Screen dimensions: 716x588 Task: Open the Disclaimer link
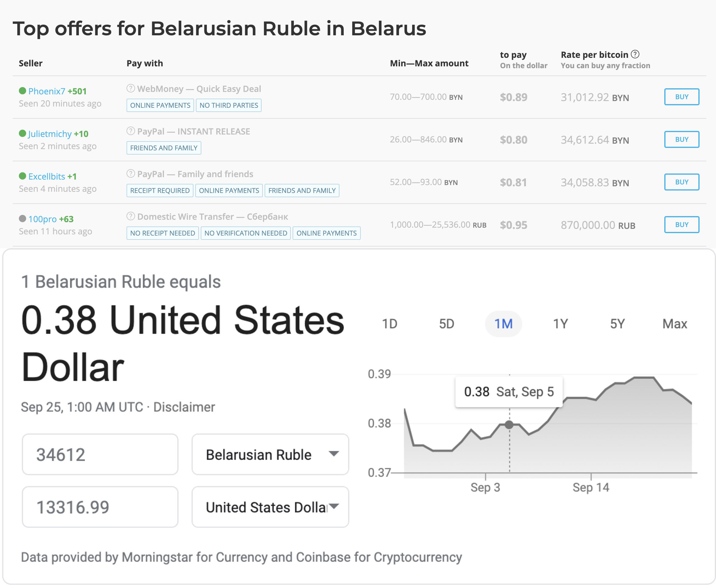[x=184, y=407]
